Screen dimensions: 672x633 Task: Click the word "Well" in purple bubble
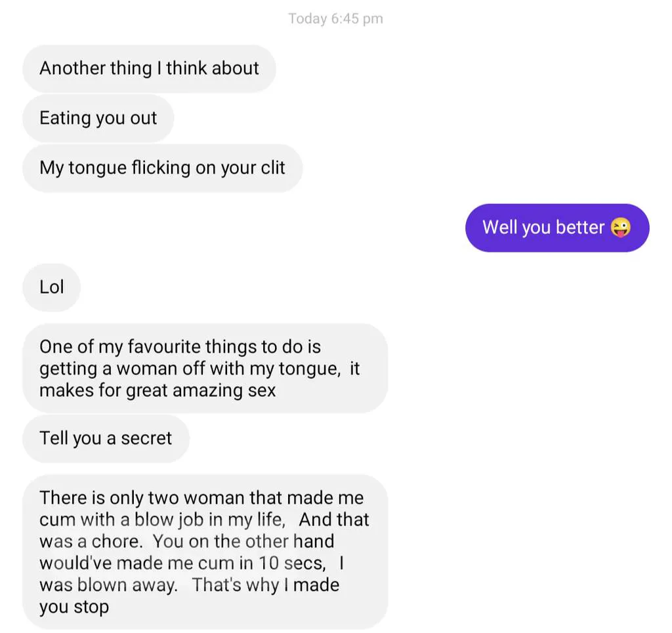tap(499, 228)
